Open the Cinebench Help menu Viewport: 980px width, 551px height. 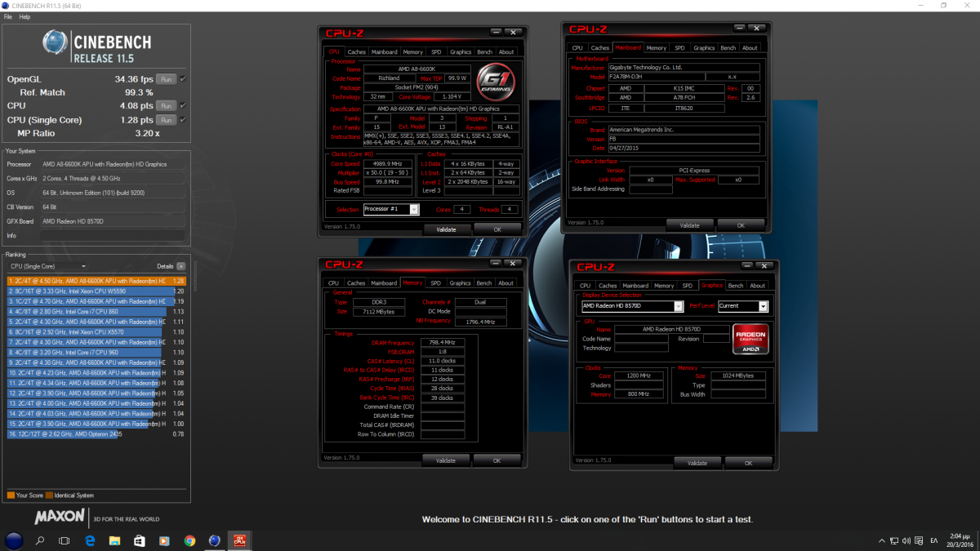(24, 16)
